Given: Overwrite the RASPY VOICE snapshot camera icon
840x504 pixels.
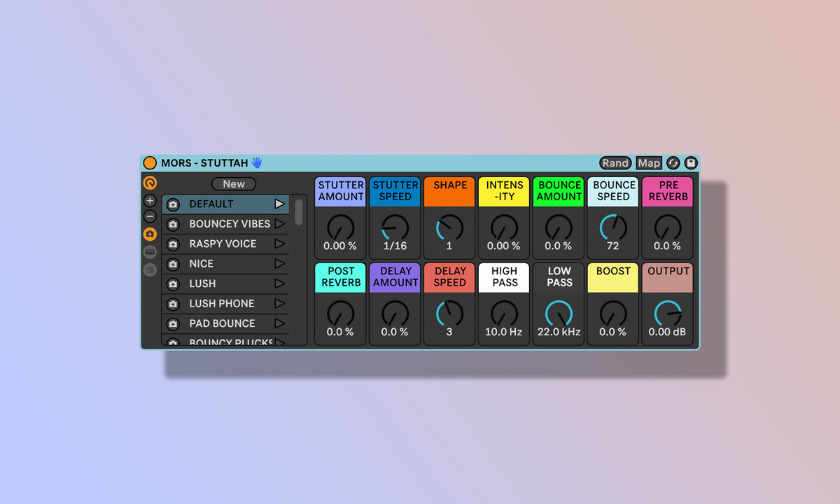Looking at the screenshot, I should 173,244.
